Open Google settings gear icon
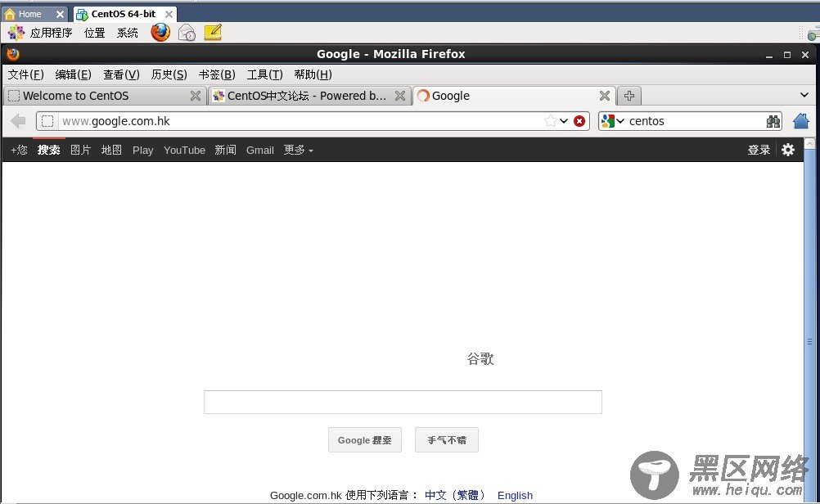 pos(788,150)
